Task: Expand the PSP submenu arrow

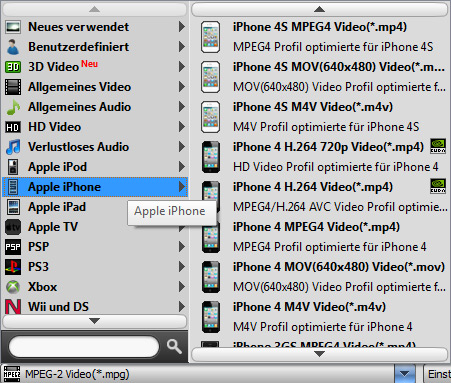Action: 182,247
